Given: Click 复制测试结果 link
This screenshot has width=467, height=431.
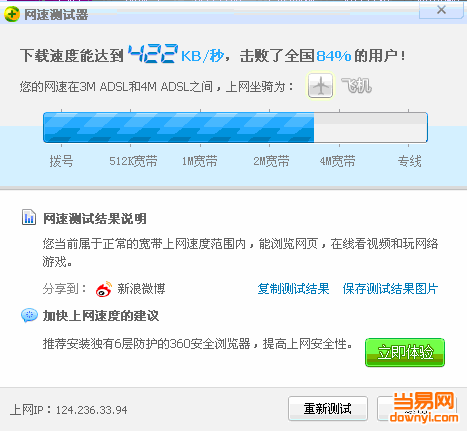Looking at the screenshot, I should pyautogui.click(x=293, y=289).
